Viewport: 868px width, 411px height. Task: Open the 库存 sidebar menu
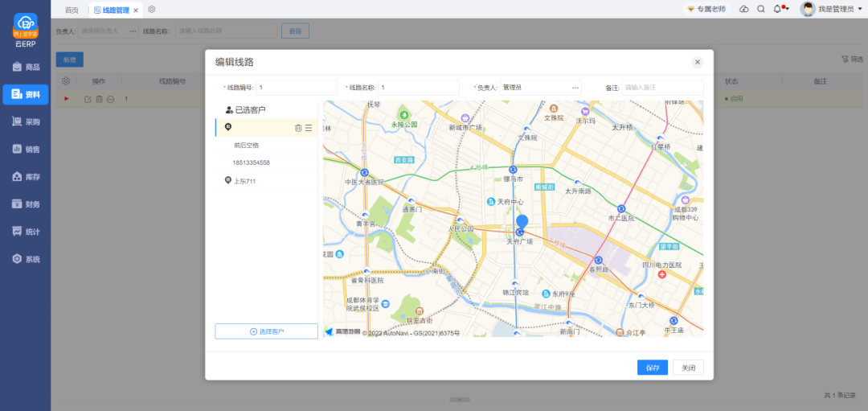(26, 177)
